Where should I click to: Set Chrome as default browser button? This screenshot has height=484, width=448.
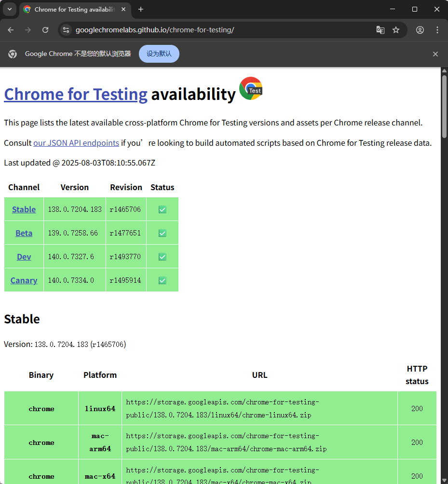point(159,54)
